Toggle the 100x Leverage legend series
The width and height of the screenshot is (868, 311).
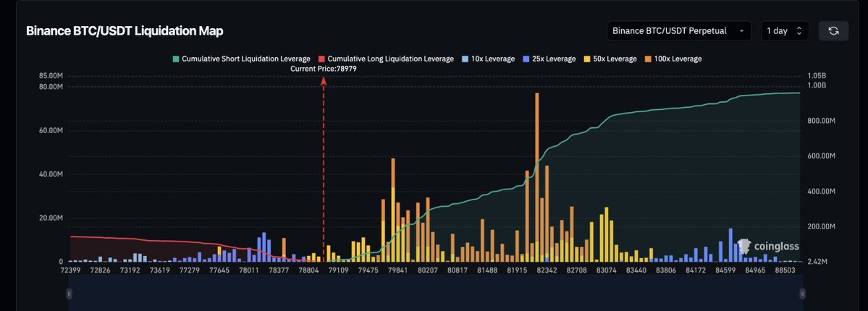tap(673, 59)
